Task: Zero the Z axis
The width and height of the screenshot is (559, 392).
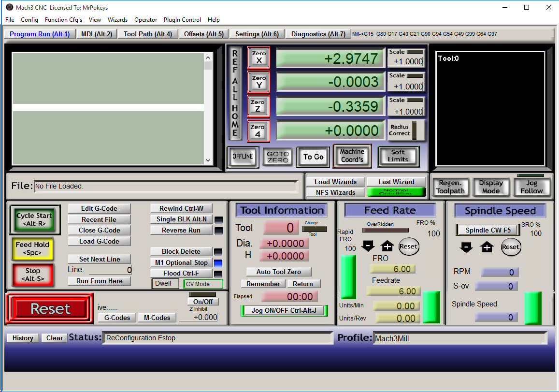Action: coord(258,106)
